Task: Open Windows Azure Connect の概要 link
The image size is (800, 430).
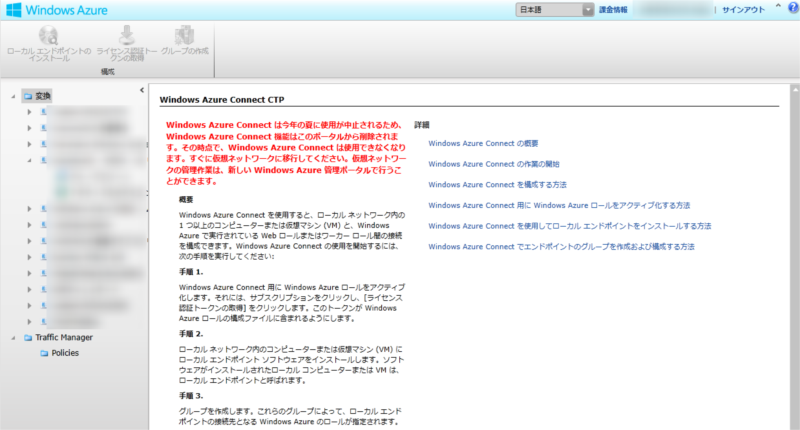Action: tap(483, 143)
